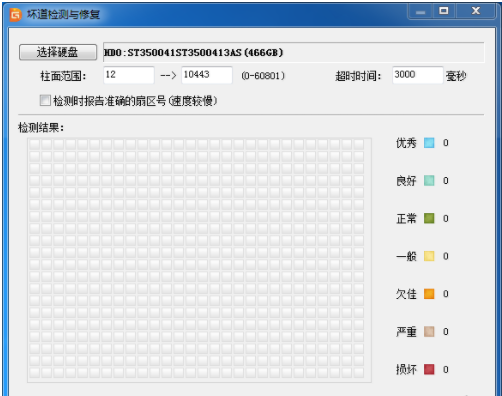Viewport: 502px width, 396px height.
Task: Minimize the 坏道检测与修复 window
Action: (x=421, y=12)
